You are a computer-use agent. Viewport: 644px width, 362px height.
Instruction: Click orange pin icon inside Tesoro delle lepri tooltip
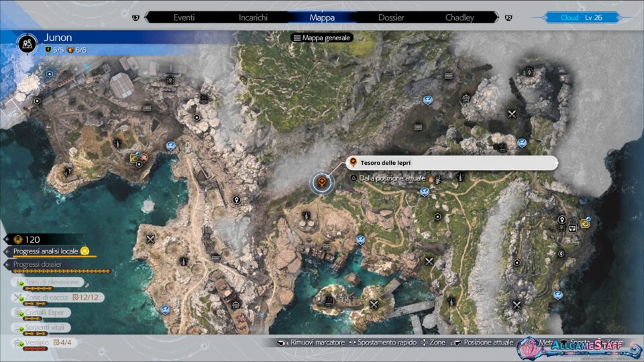353,162
